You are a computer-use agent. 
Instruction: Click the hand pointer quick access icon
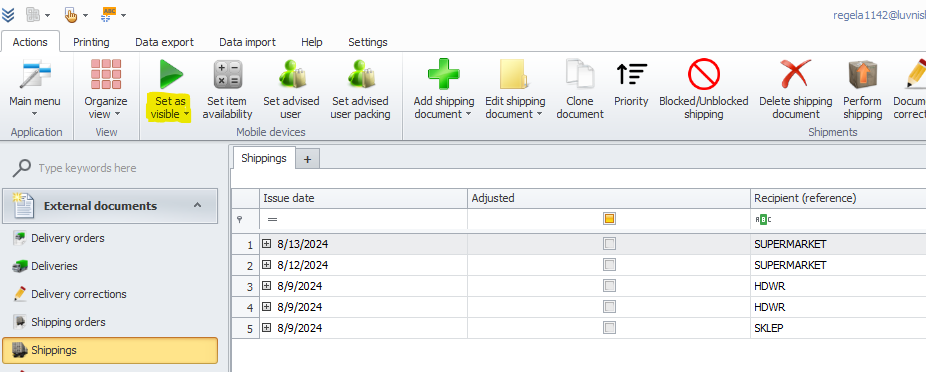click(71, 14)
